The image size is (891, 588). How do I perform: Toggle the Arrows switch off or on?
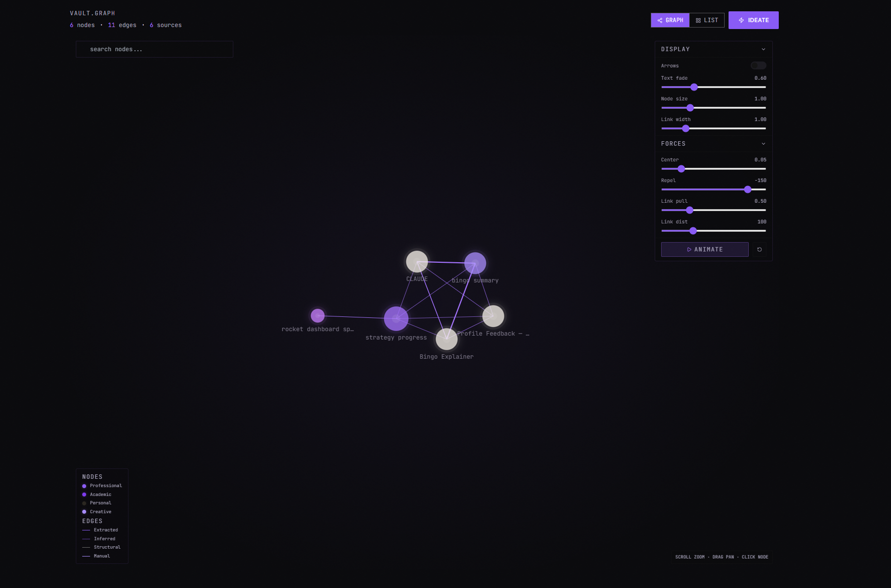[759, 65]
